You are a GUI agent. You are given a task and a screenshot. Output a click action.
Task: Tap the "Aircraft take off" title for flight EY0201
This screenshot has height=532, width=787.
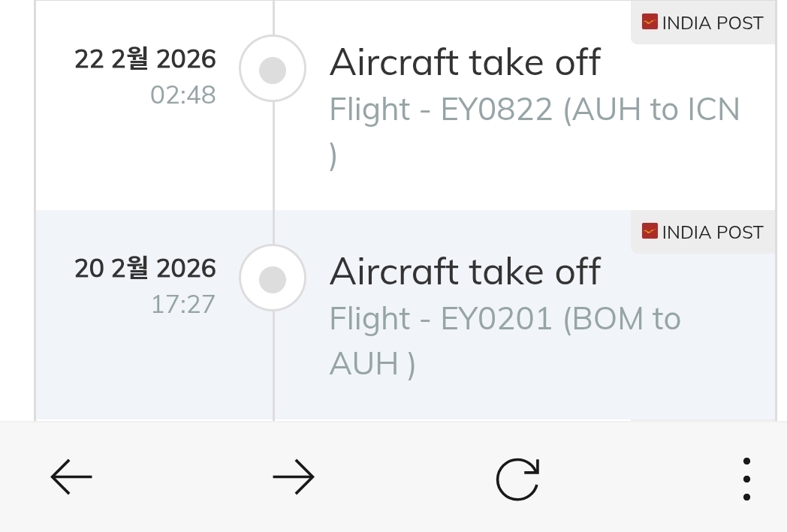[465, 272]
